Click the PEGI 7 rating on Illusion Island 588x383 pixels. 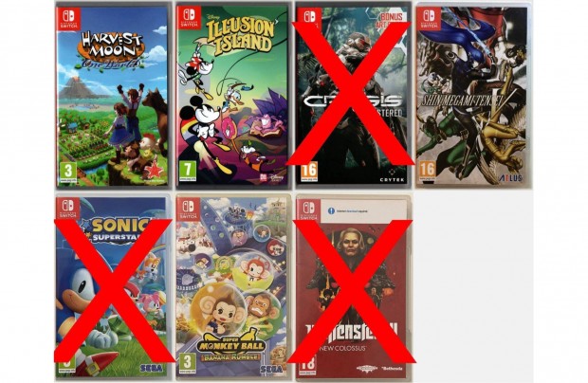(188, 172)
